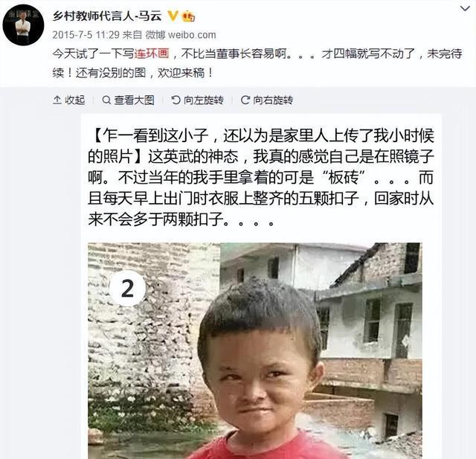Click the numbered 2 circle on photo
The height and width of the screenshot is (459, 476).
(127, 288)
